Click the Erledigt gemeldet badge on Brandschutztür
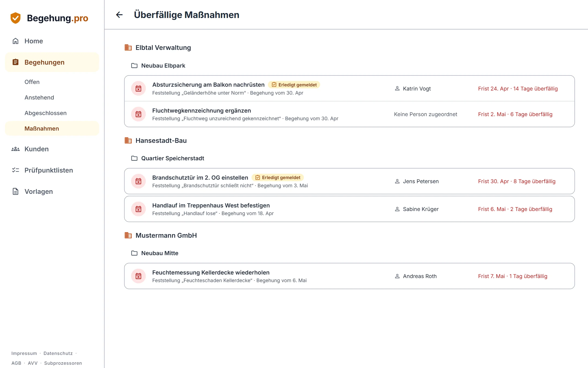This screenshot has width=588, height=368. click(278, 177)
